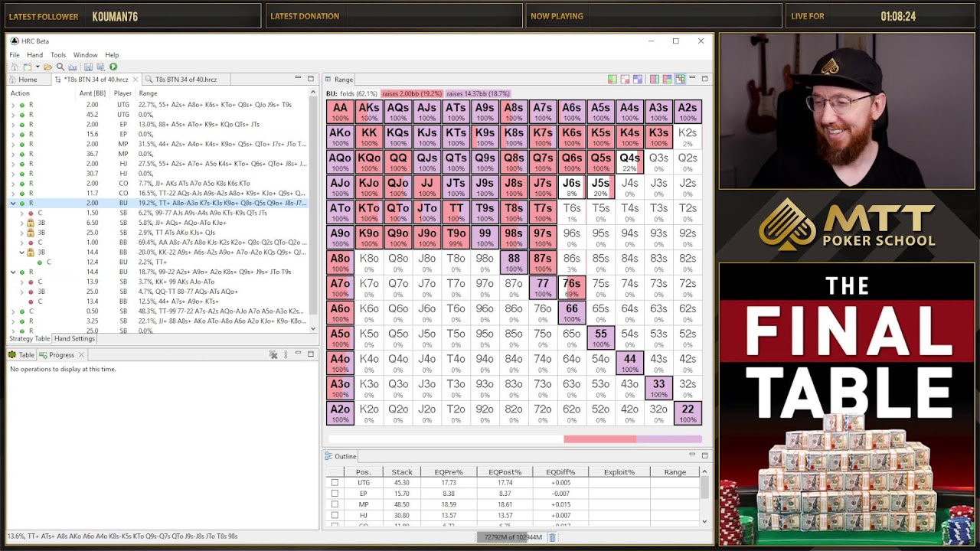Viewport: 980px width, 551px height.
Task: Click the lock icon on SB 25.0 3B row under BU 2.00
Action: pos(31,233)
